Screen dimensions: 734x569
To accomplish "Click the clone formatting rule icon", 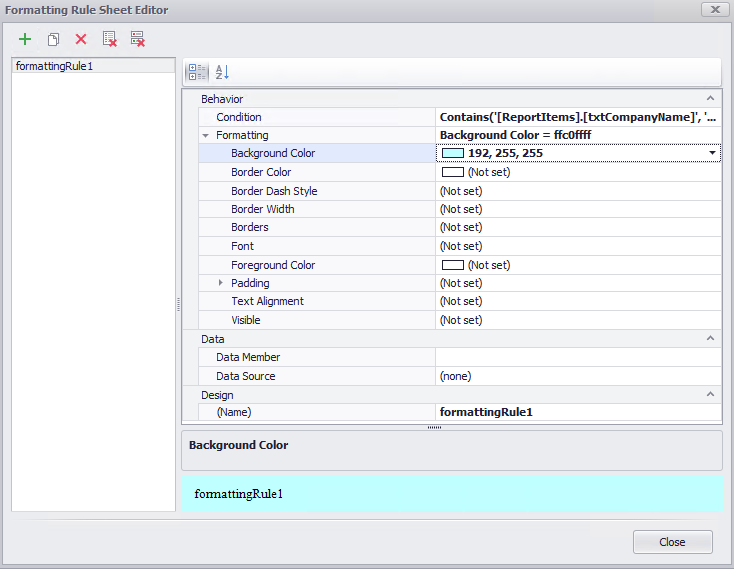I will (x=53, y=39).
